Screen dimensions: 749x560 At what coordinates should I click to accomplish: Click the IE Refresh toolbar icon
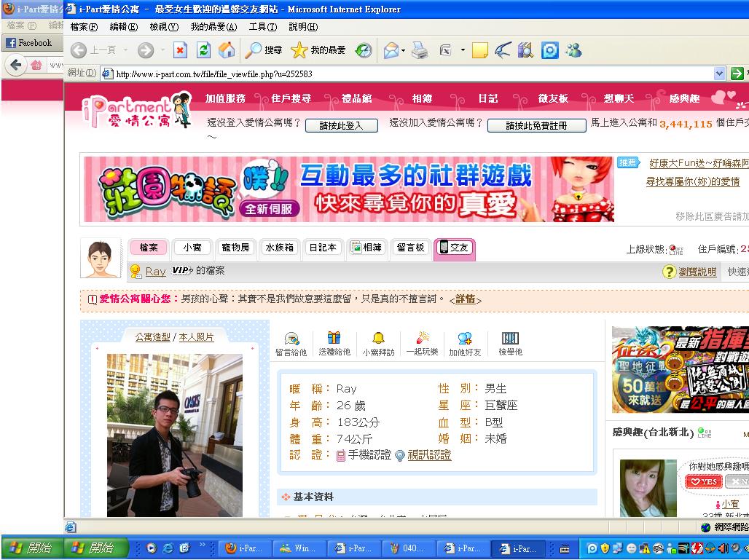point(204,50)
